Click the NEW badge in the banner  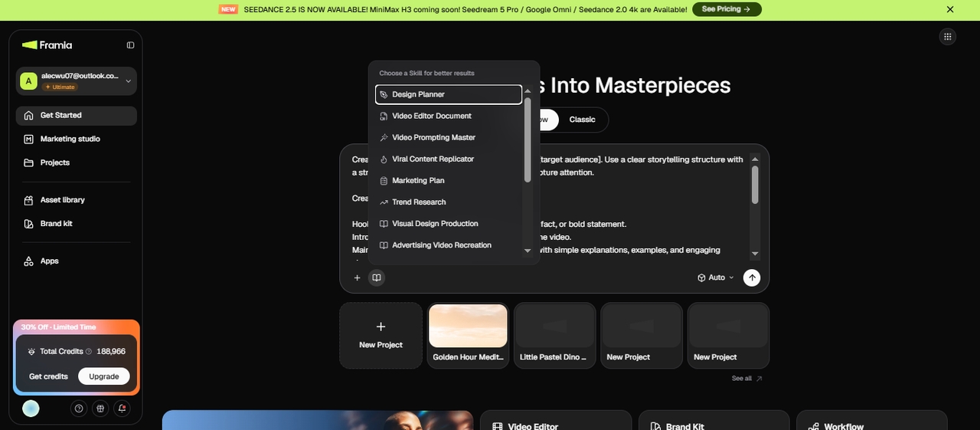(x=228, y=9)
